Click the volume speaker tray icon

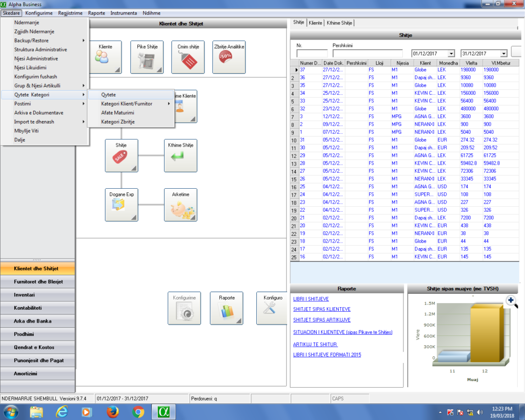pos(480,412)
